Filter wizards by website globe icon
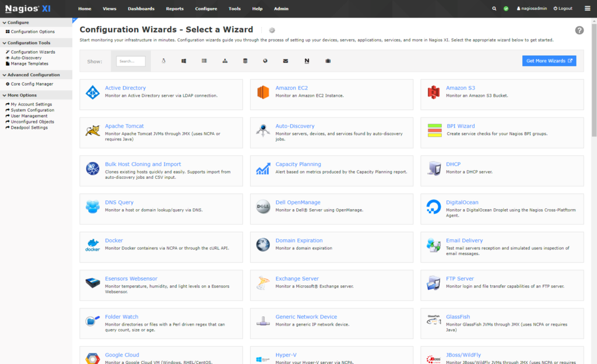 [265, 61]
